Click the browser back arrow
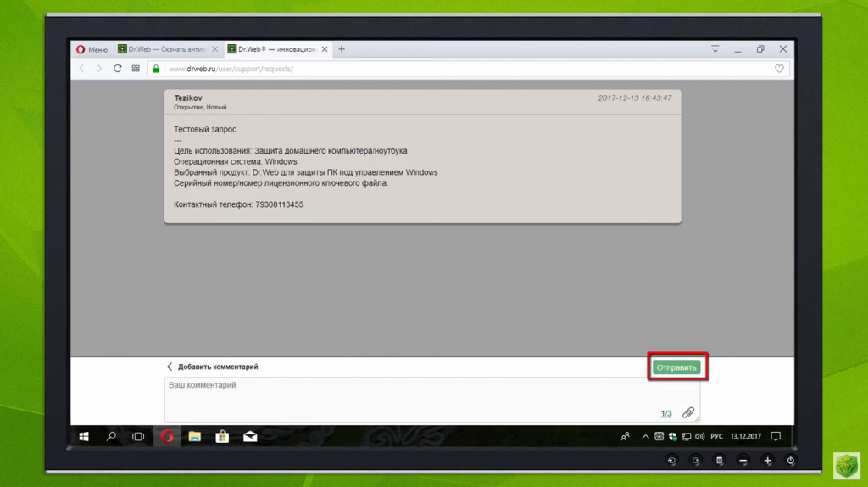 (82, 69)
